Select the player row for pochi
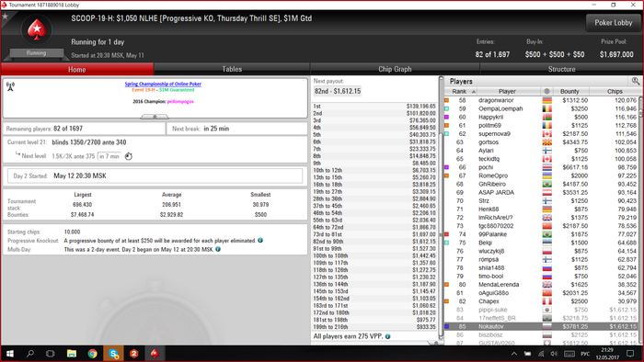Viewport: 644px width, 362px height. click(x=541, y=167)
